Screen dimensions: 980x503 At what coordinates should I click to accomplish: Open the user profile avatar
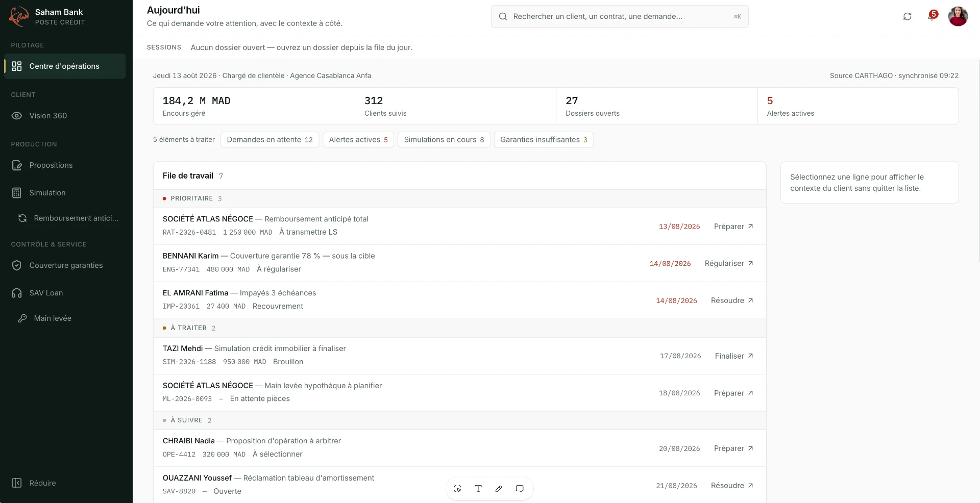[958, 16]
